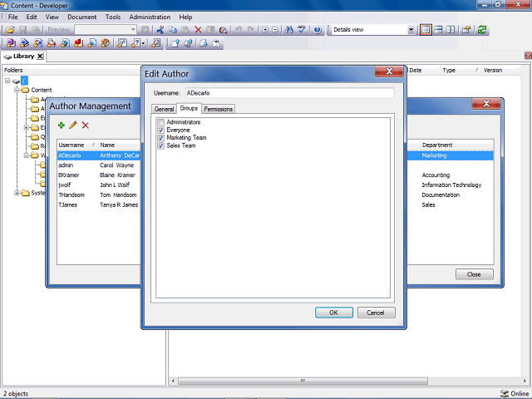Uncheck the Everyone group checkbox
532x399 pixels.
pyautogui.click(x=160, y=131)
